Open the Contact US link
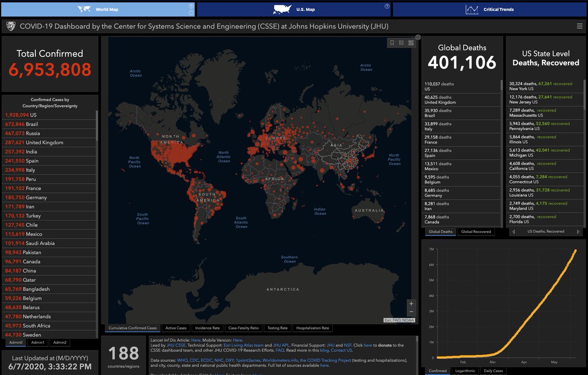This screenshot has height=375, width=588. 342,351
